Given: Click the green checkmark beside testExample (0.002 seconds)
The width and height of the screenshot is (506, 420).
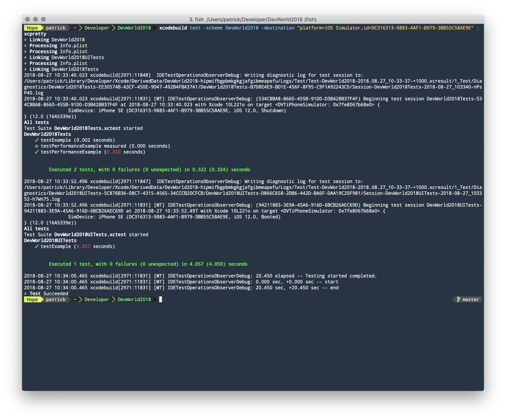Looking at the screenshot, I should pos(37,140).
